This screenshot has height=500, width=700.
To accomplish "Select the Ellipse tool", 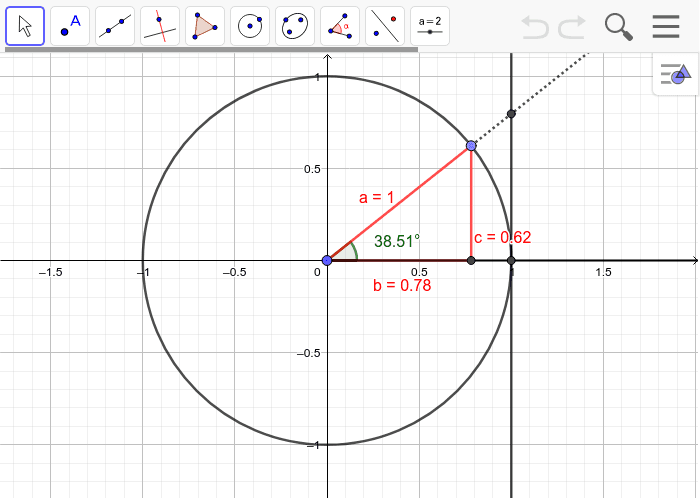I will click(x=295, y=26).
